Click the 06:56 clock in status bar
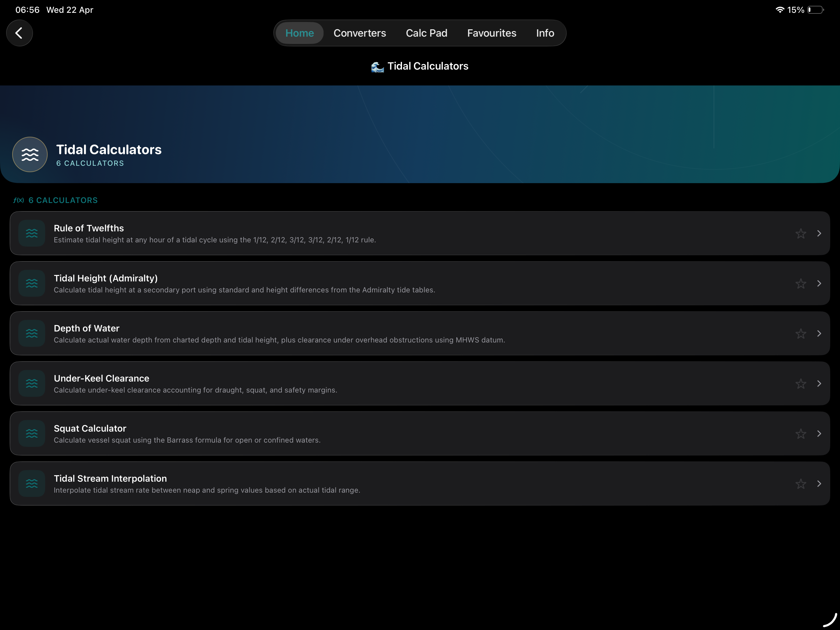The height and width of the screenshot is (630, 840). [27, 10]
